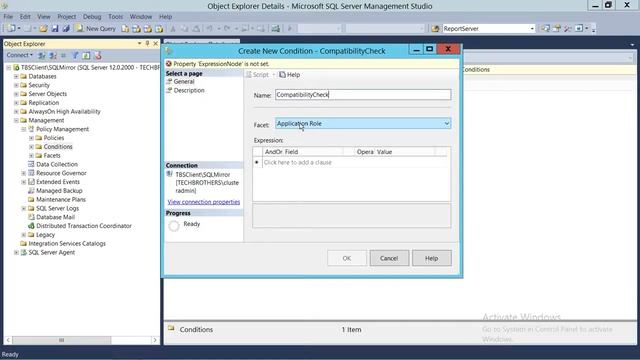The width and height of the screenshot is (640, 360).
Task: Click the Name field containing CompatibilityCheck
Action: [363, 95]
